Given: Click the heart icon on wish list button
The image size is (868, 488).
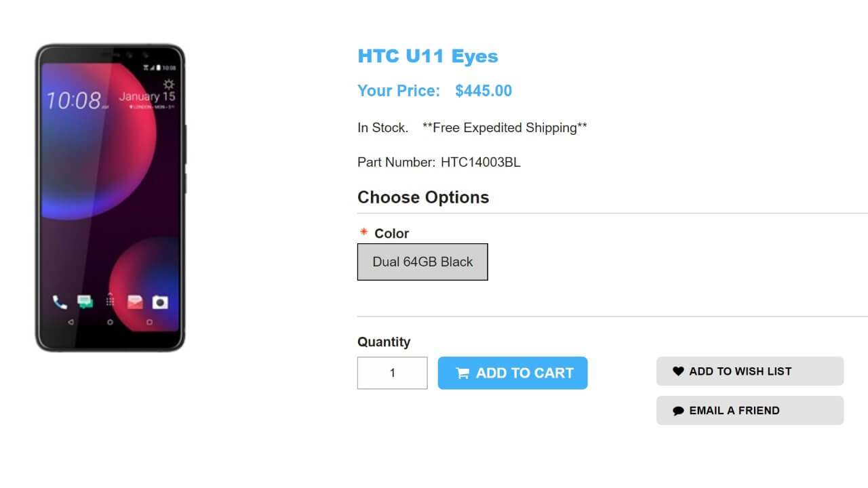Looking at the screenshot, I should (x=678, y=371).
